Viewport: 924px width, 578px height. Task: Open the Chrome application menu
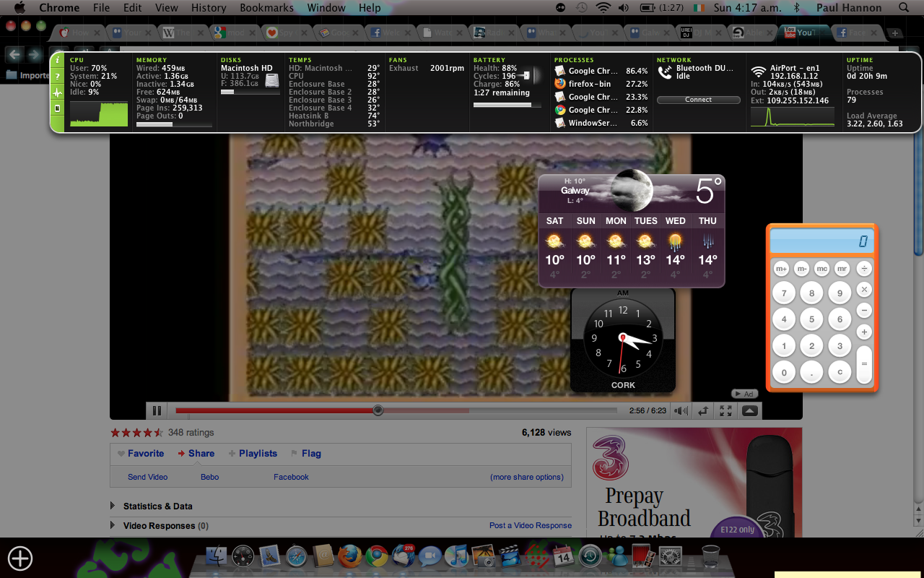point(59,8)
